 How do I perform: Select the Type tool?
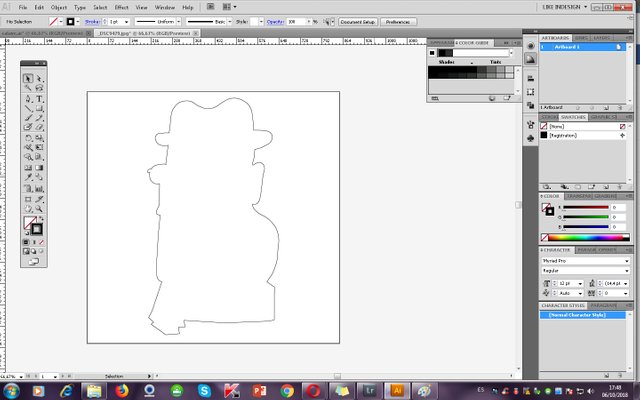point(39,100)
